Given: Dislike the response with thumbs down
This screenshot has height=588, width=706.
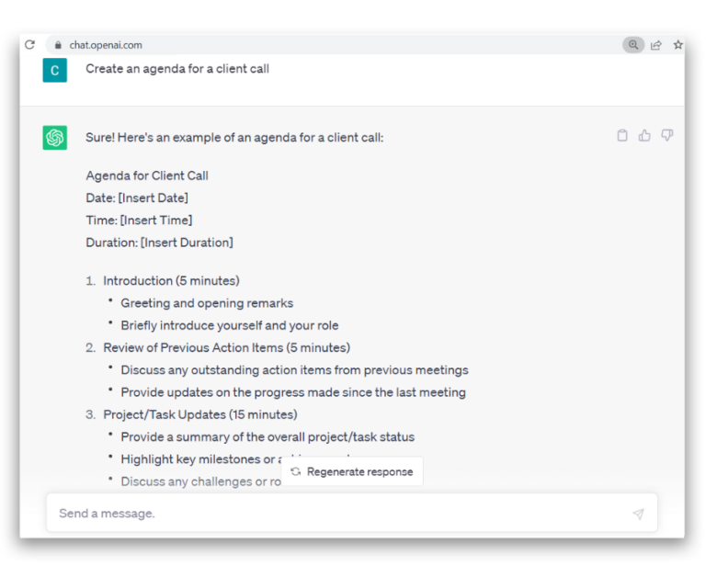Looking at the screenshot, I should (667, 135).
